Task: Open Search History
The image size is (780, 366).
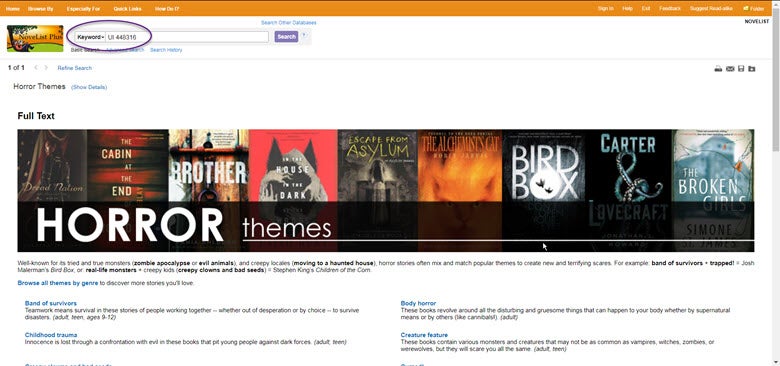Action: click(x=166, y=50)
